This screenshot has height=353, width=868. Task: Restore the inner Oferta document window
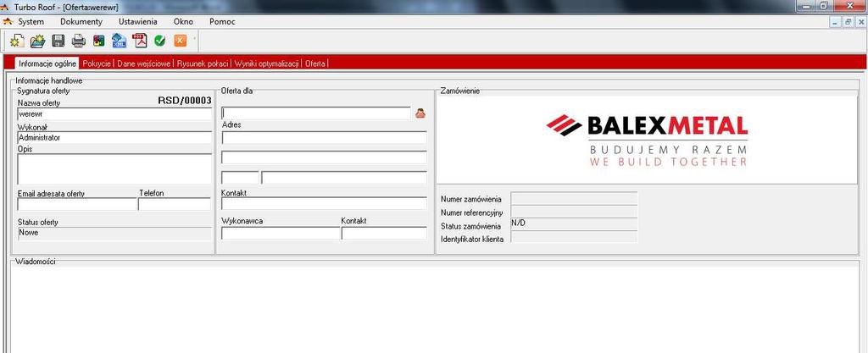pyautogui.click(x=849, y=22)
